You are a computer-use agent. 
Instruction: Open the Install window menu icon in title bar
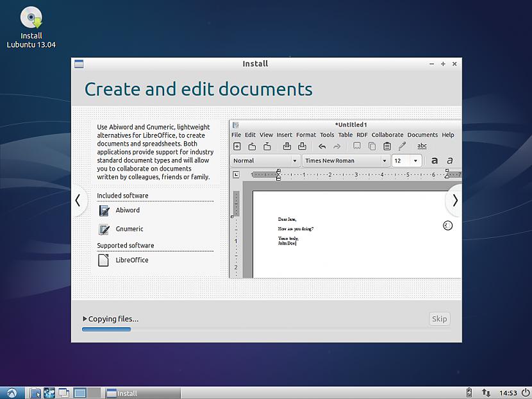(79, 64)
